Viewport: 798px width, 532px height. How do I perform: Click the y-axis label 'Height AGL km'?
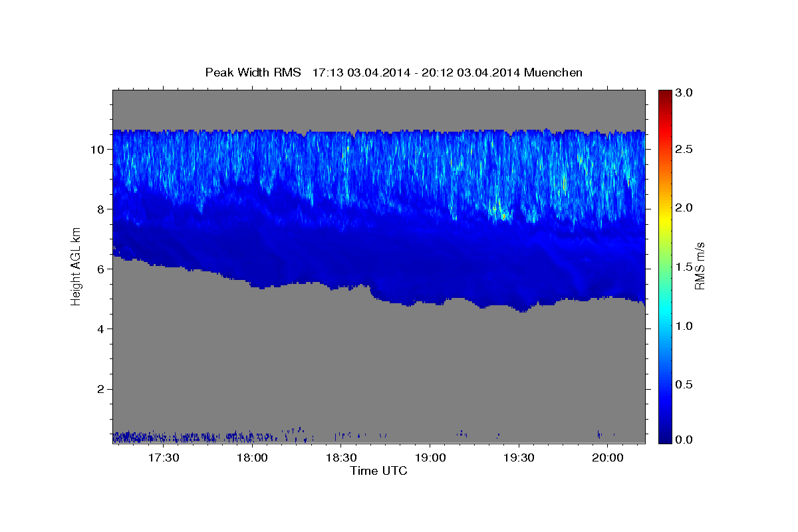pos(76,265)
